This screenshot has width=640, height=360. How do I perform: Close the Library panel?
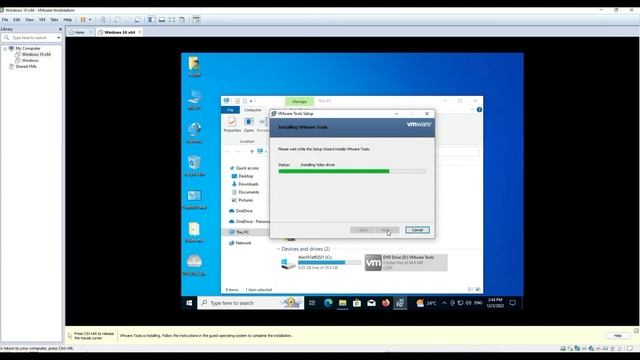pyautogui.click(x=60, y=29)
